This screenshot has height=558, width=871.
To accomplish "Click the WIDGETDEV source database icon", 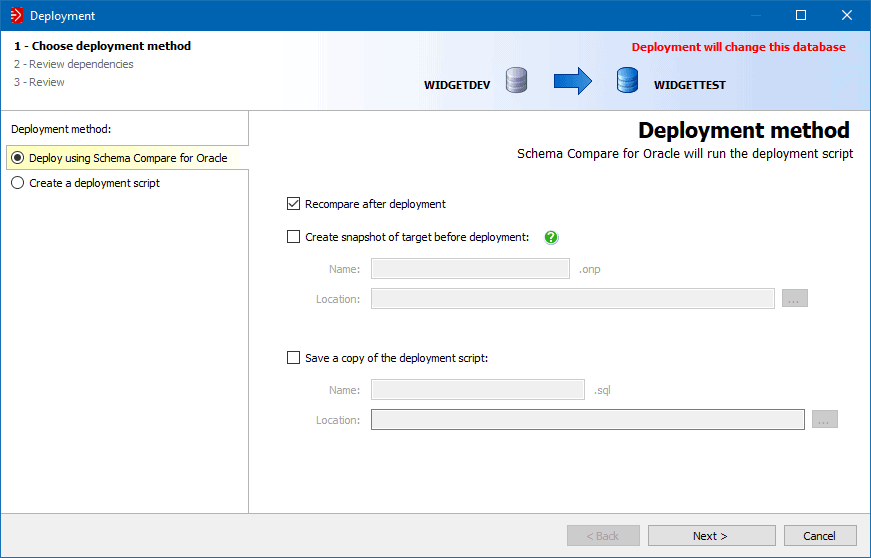I will click(x=516, y=81).
